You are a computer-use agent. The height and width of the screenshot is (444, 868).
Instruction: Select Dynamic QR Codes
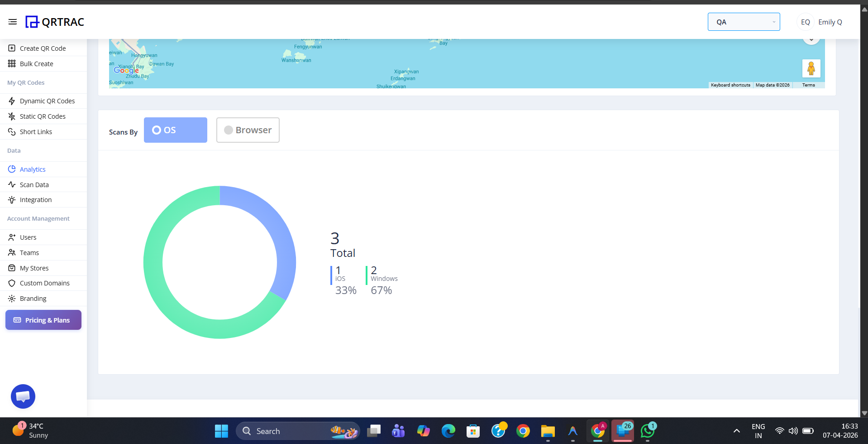48,101
